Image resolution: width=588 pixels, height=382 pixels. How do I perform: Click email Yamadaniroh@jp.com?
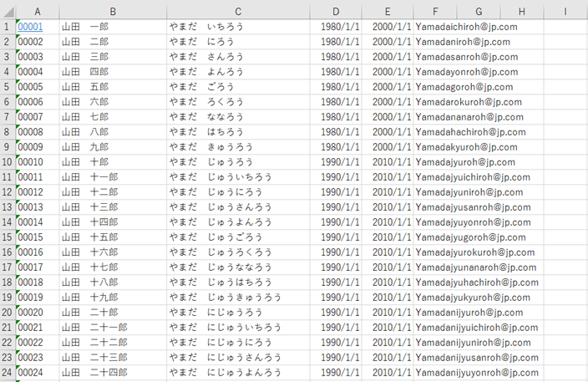[463, 42]
